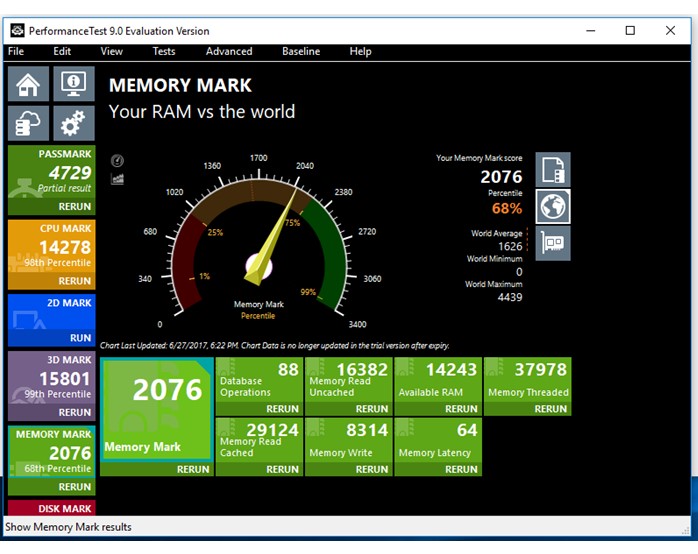Click the document results icon near score
The image size is (698, 554).
pos(553,170)
